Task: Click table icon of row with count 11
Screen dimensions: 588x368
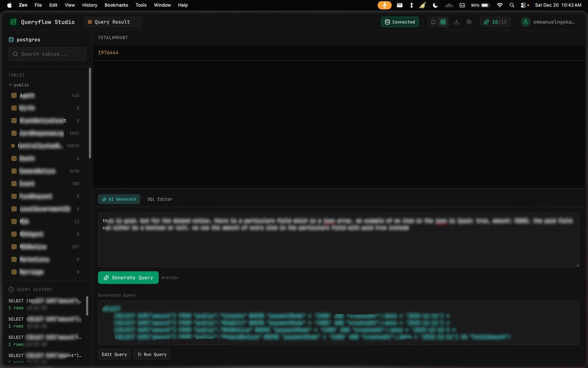Action: (14, 222)
